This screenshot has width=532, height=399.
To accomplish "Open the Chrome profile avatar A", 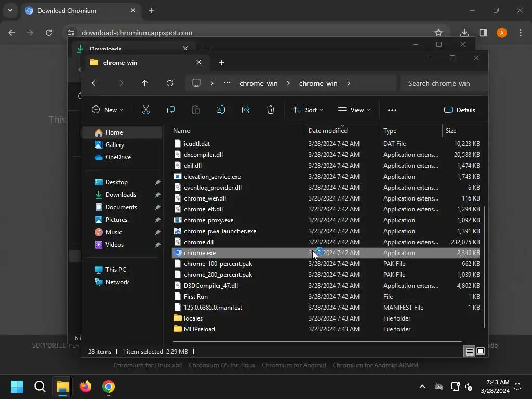I will pos(502,33).
